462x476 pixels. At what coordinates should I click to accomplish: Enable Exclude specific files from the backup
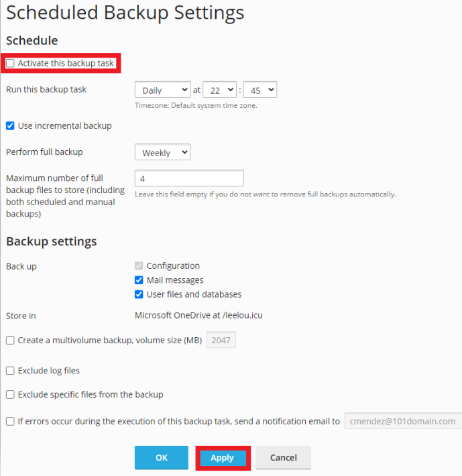click(10, 395)
